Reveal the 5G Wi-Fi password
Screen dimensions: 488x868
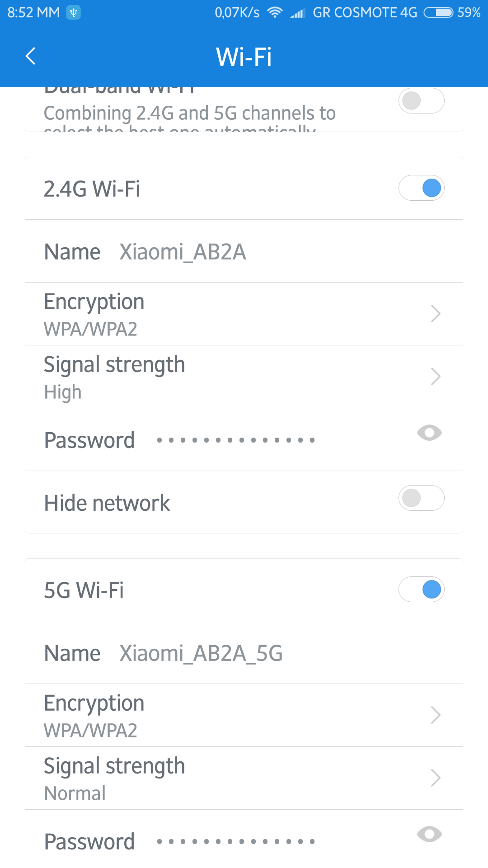coord(429,835)
